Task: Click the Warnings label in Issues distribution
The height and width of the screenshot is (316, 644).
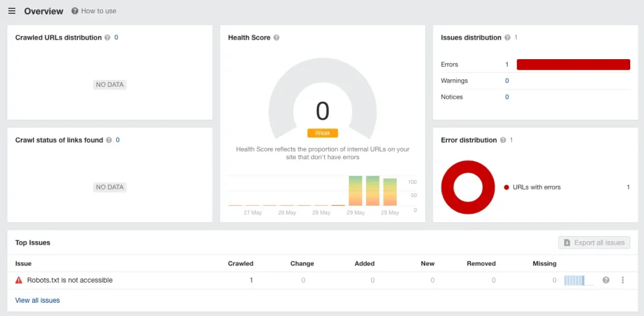Action: pos(454,81)
